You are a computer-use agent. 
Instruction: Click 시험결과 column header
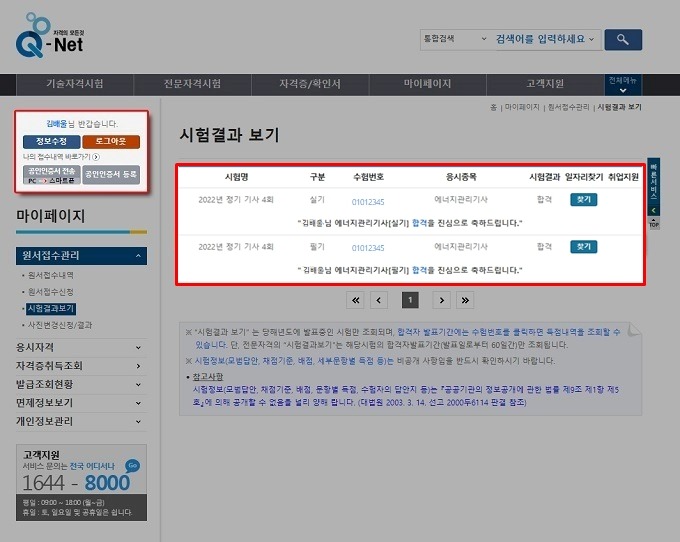tap(544, 177)
